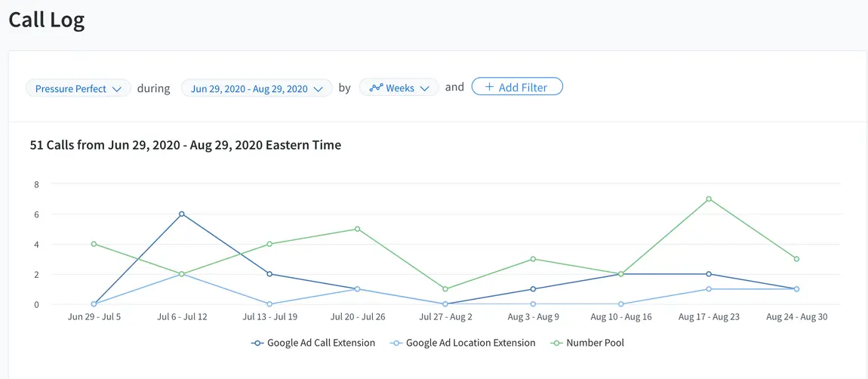868x379 pixels.
Task: Select Number Pool point at Jul 27 - Aug 2
Action: pos(445,288)
